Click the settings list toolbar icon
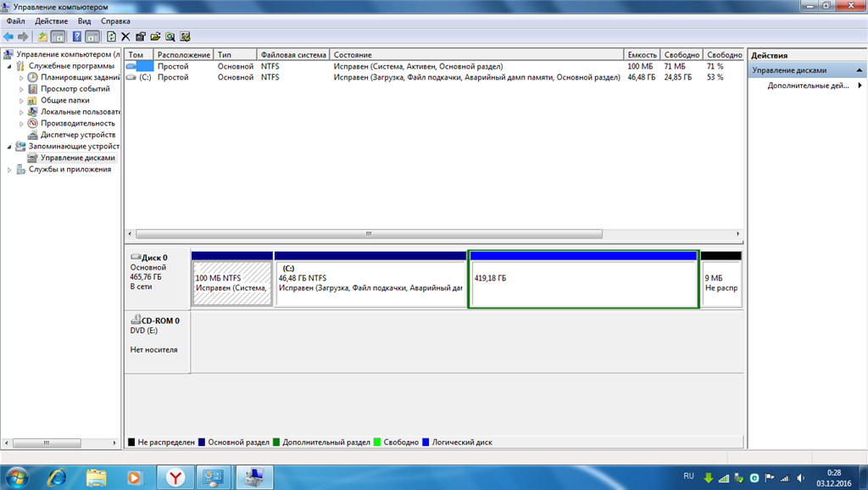 (185, 37)
